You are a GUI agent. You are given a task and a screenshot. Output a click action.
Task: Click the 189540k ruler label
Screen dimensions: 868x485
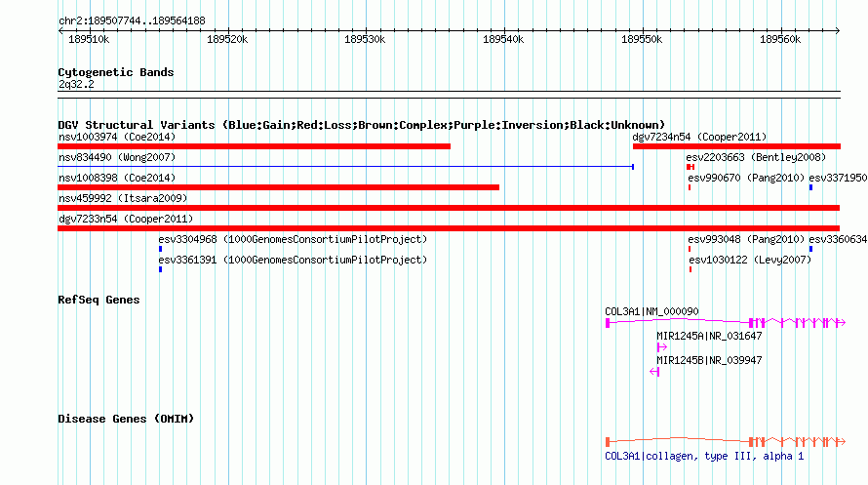pyautogui.click(x=503, y=39)
